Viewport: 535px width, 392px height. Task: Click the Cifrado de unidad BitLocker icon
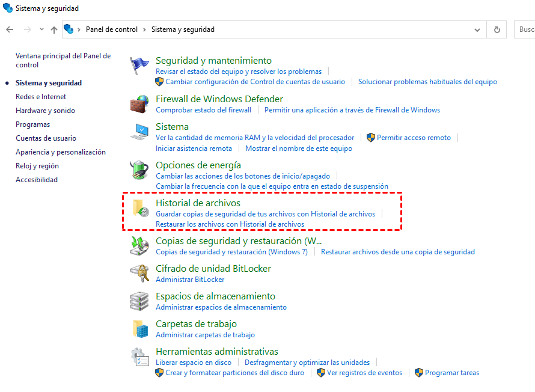(x=140, y=274)
